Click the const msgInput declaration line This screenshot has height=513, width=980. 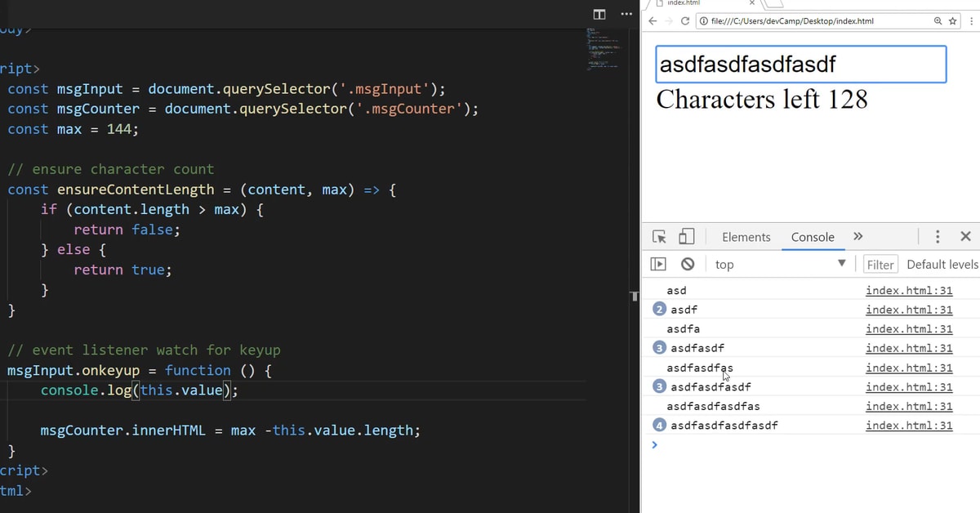(227, 89)
